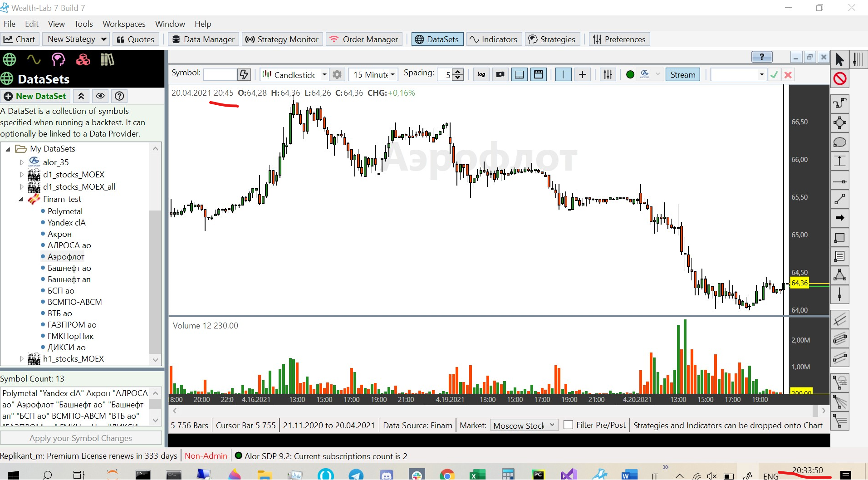This screenshot has width=868, height=480.
Task: Open the Tools menu
Action: [x=83, y=24]
